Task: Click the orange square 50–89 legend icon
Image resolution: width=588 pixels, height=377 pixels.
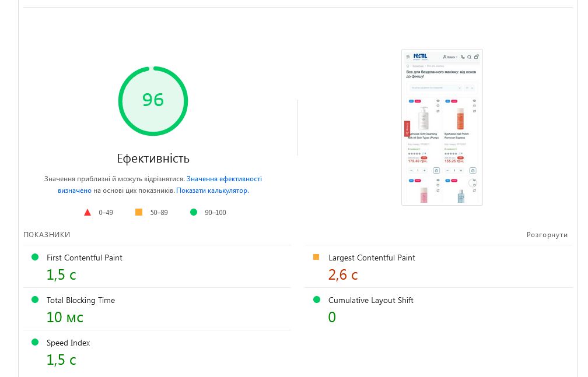Action: pyautogui.click(x=139, y=212)
